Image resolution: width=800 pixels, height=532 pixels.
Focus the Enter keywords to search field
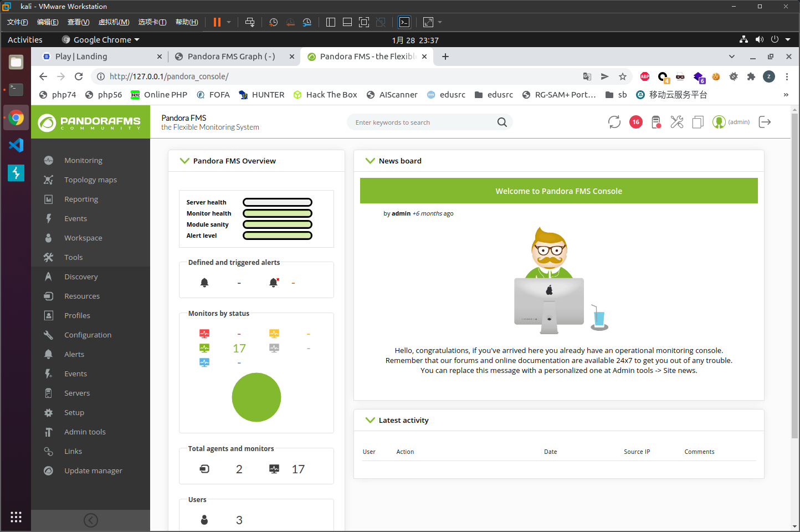pyautogui.click(x=424, y=122)
